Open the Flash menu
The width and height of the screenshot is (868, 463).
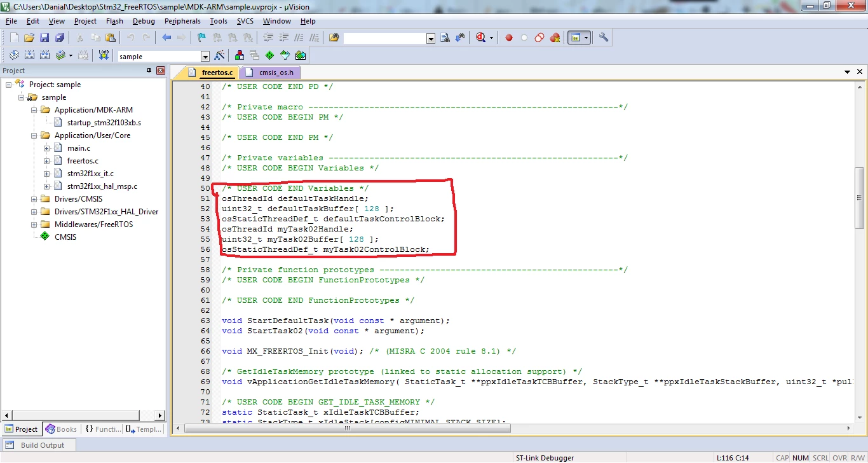(114, 21)
